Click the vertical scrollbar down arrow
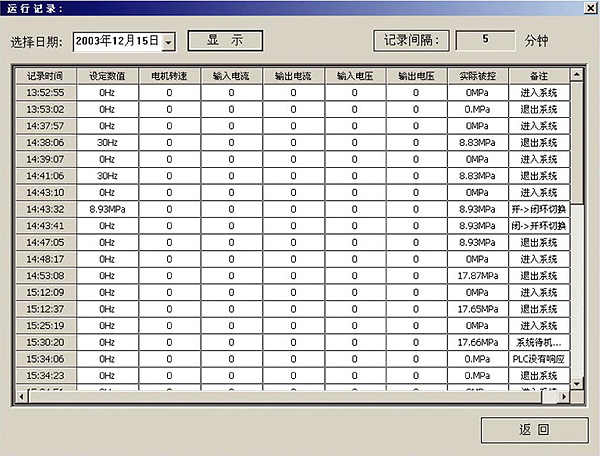600x456 pixels. (576, 383)
